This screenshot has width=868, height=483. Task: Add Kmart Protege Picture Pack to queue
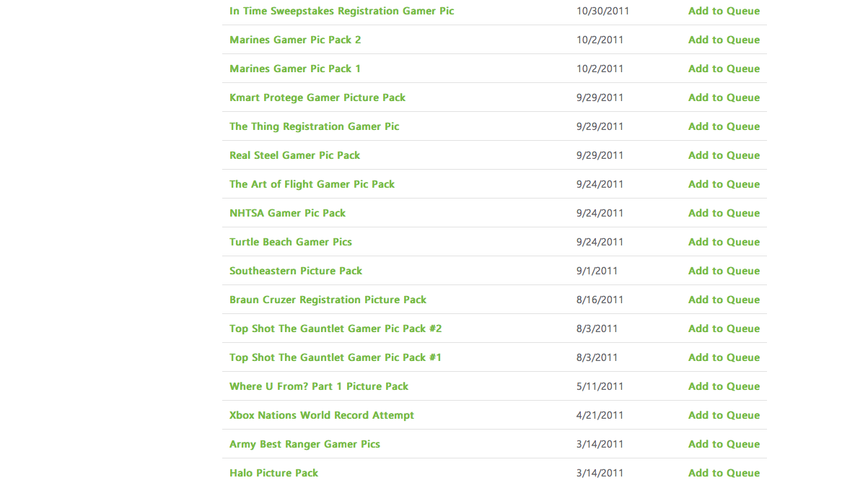click(724, 97)
